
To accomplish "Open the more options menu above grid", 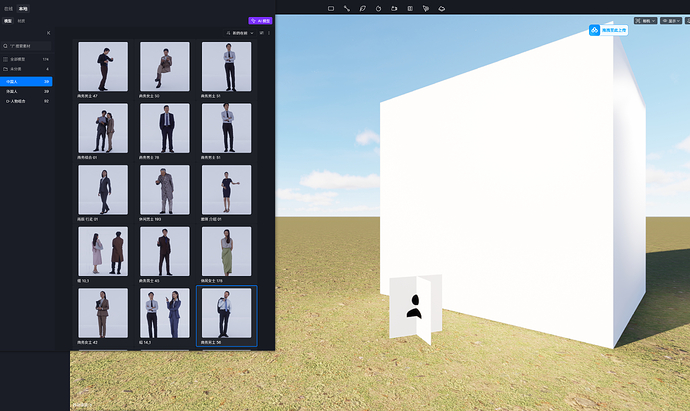I will tap(269, 33).
